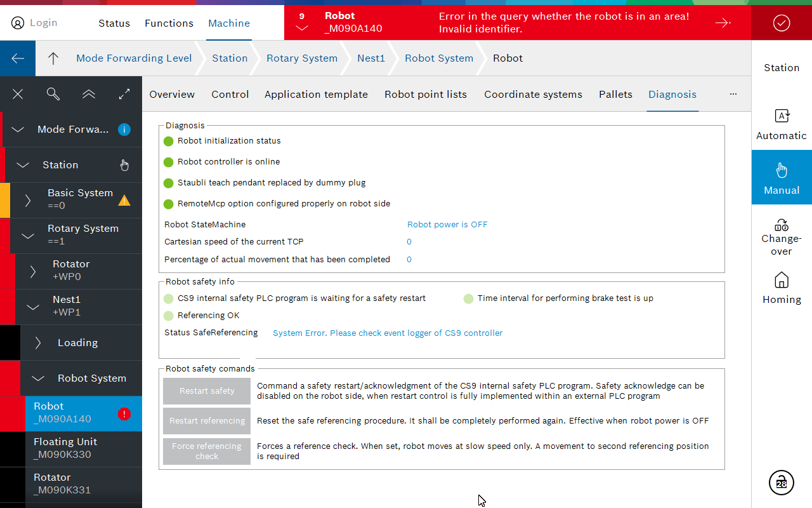Screen dimensions: 812x508
Task: Open the Coordinate systems tab
Action: (x=533, y=94)
